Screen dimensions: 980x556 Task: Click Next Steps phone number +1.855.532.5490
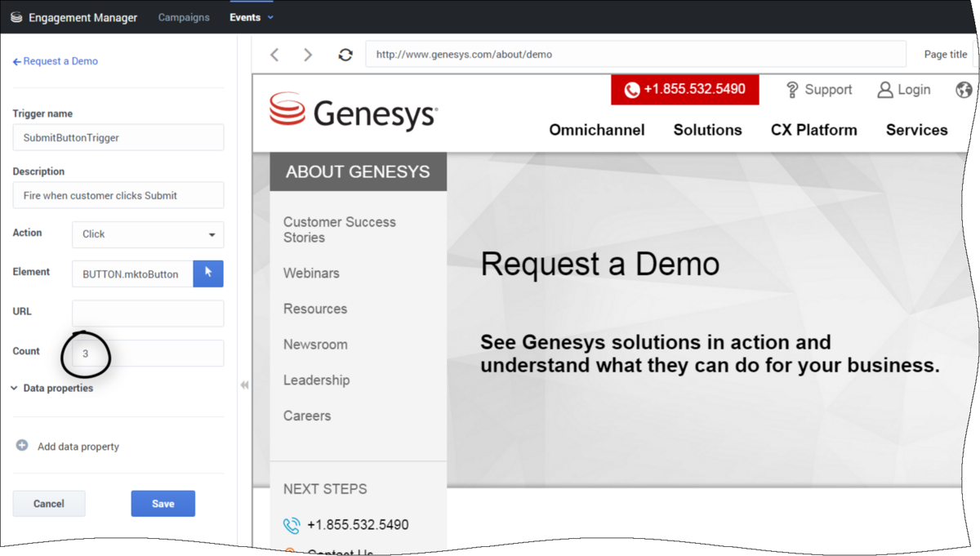358,525
